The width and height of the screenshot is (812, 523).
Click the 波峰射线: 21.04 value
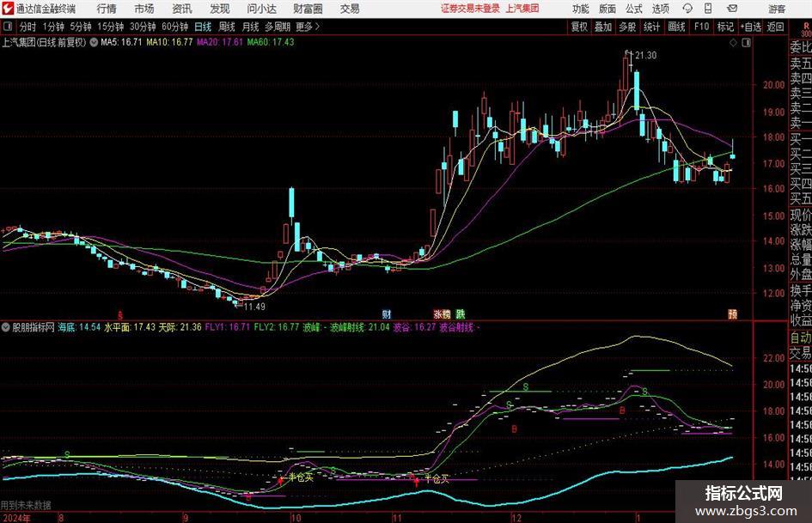[x=359, y=327]
